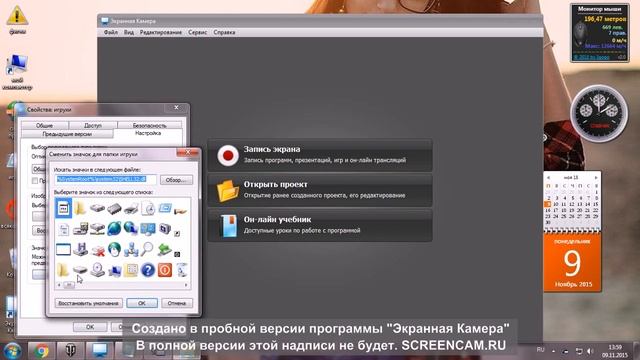The height and width of the screenshot is (360, 640).
Task: Select the Настройка tab
Action: [x=148, y=133]
